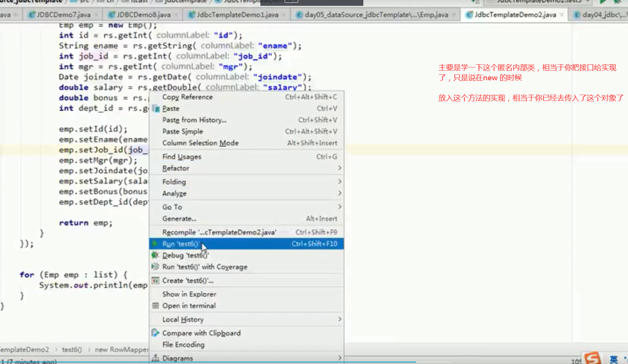The image size is (628, 364).
Task: Place cursor on emp.setId(id); line
Action: tap(93, 129)
